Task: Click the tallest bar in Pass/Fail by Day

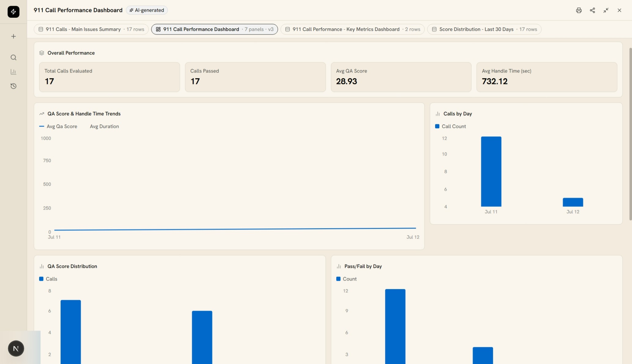Action: point(395,326)
